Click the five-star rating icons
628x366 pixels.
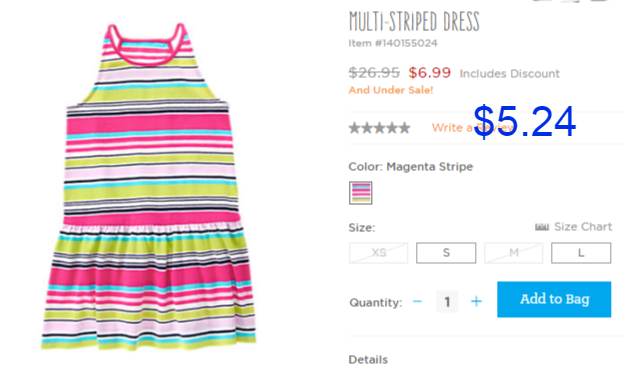(x=379, y=128)
